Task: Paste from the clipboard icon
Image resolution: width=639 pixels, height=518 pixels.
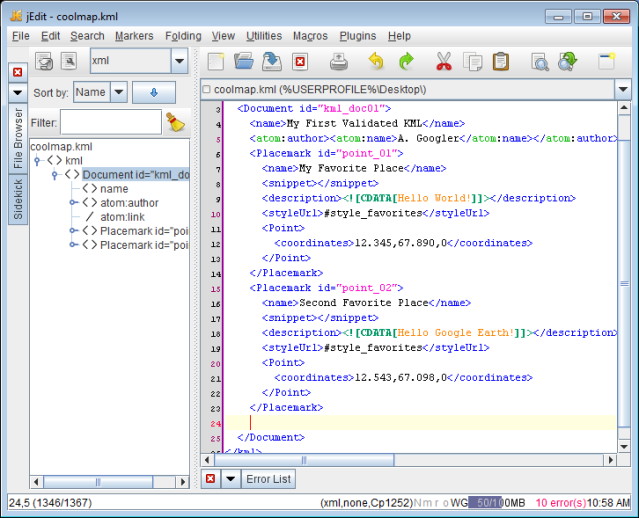Action: click(500, 62)
